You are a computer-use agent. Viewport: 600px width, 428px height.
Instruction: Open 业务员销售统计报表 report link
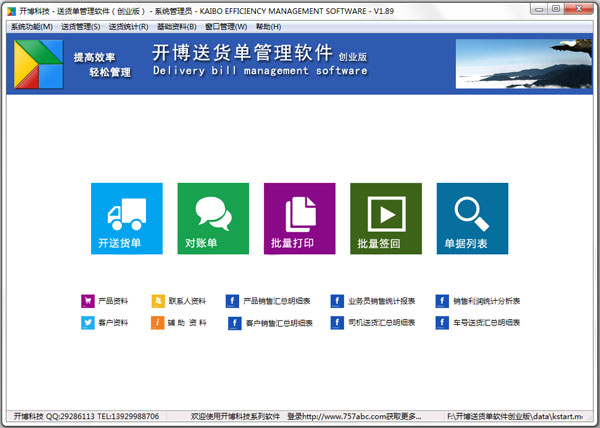[x=381, y=300]
